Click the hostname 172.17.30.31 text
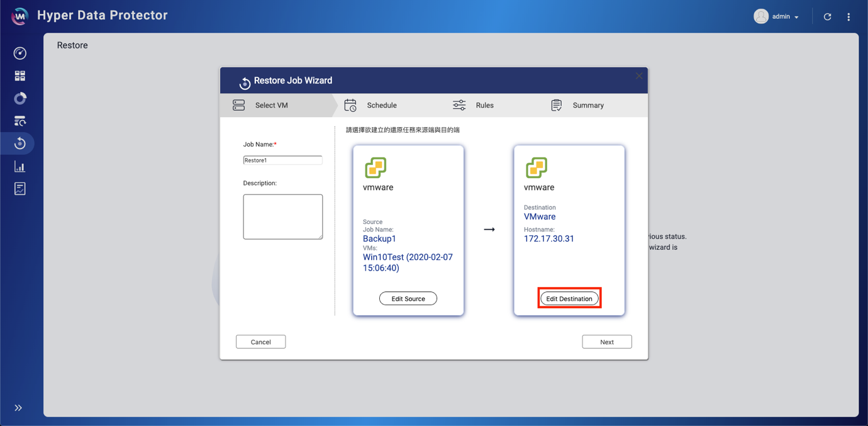 coord(549,238)
